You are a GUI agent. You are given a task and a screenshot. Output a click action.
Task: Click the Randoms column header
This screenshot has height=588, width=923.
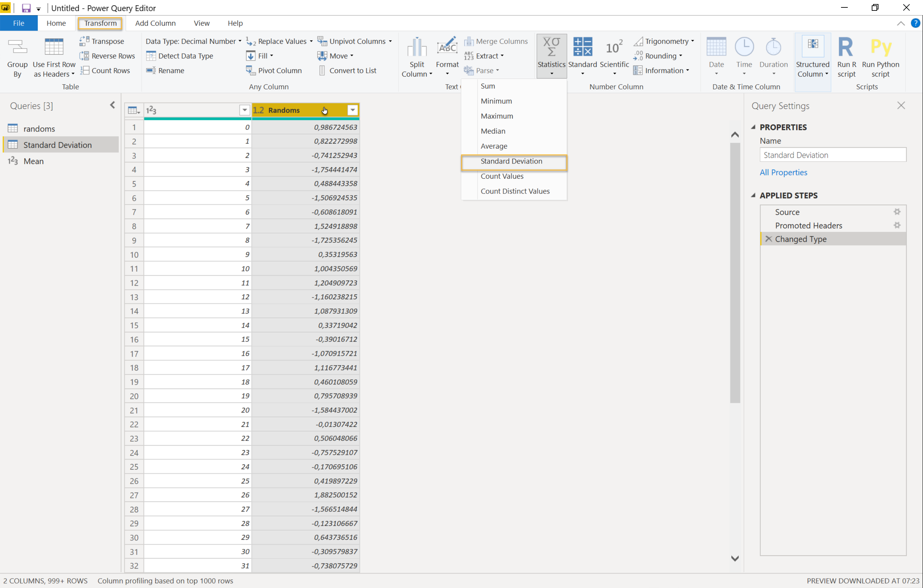point(306,110)
